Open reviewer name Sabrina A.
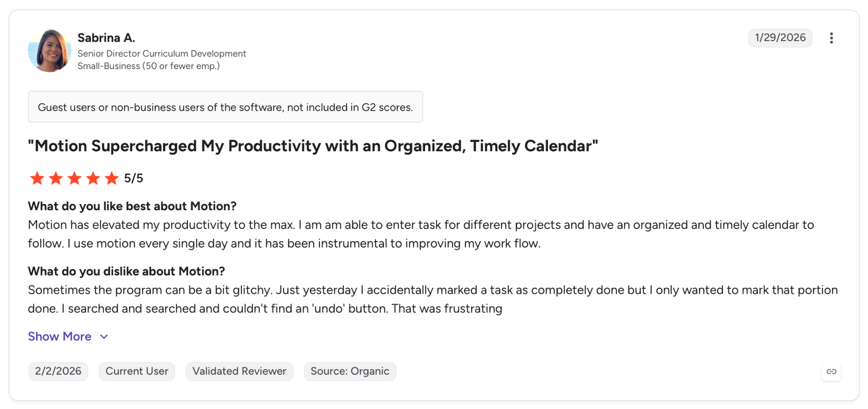Screen dimensions: 868x409 pos(106,38)
